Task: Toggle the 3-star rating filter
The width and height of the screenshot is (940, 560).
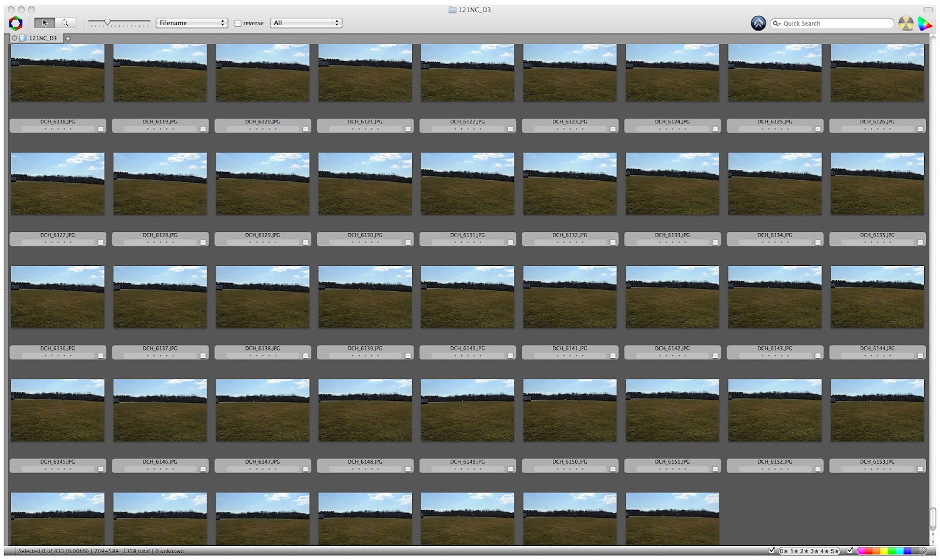Action: click(x=814, y=551)
